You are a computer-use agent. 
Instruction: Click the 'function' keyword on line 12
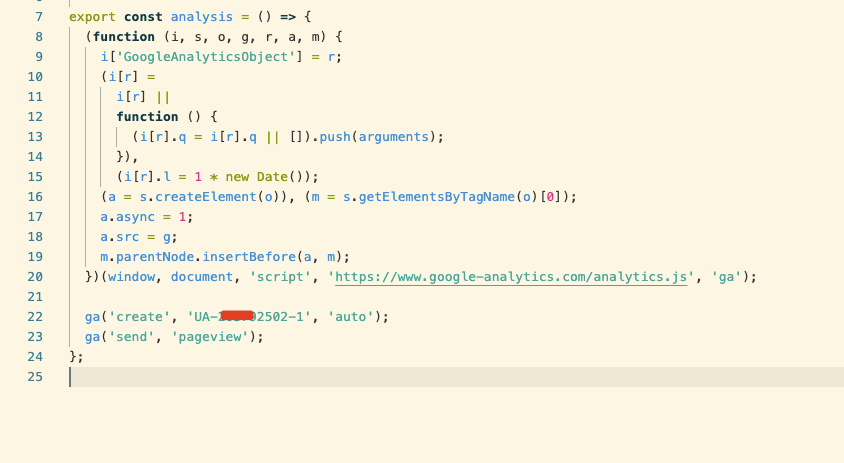point(147,117)
